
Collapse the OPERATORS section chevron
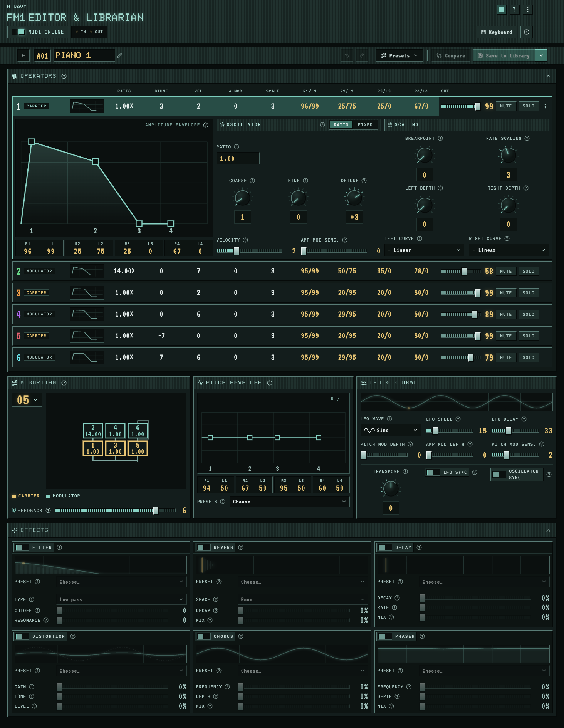click(x=548, y=76)
